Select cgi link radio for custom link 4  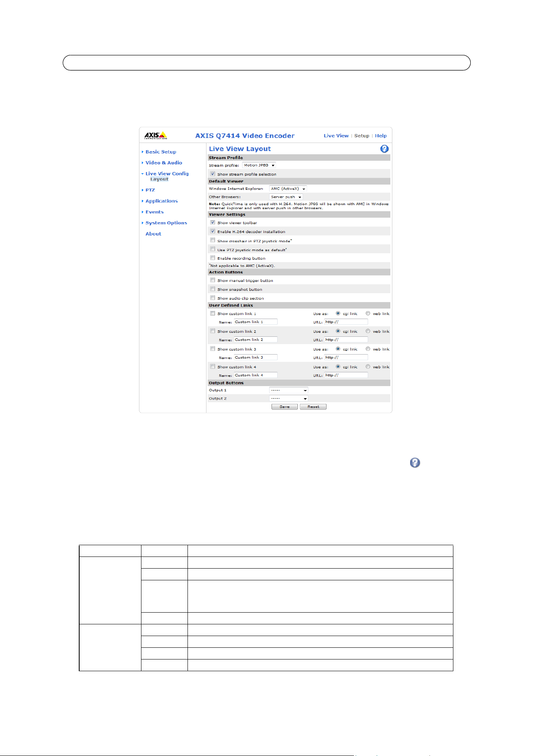click(338, 367)
